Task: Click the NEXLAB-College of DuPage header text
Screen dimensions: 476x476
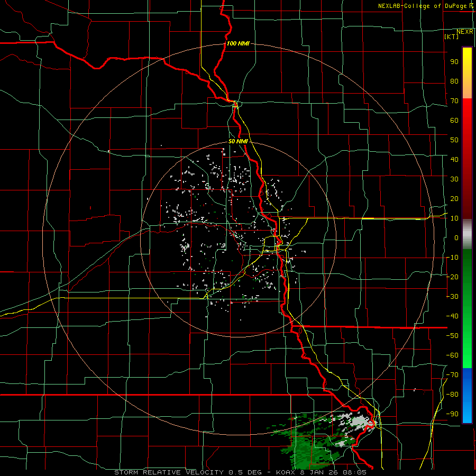Action: 426,6
